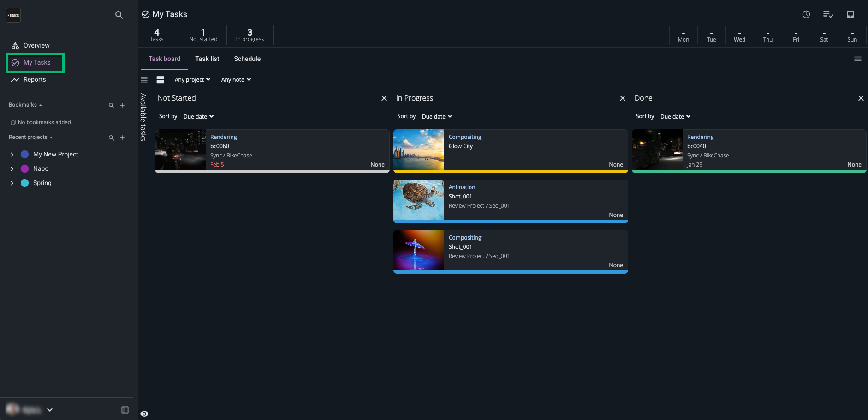Open the Reports section icon
The height and width of the screenshot is (420, 868).
tap(14, 79)
